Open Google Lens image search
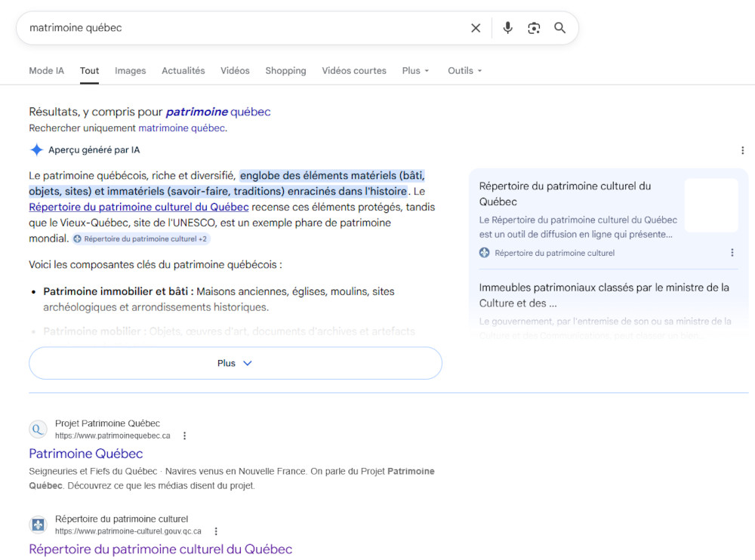The width and height of the screenshot is (755, 560). [534, 28]
